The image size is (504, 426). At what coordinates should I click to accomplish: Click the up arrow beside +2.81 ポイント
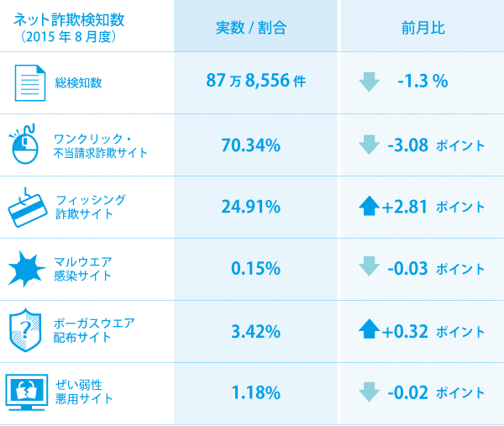[x=369, y=206]
